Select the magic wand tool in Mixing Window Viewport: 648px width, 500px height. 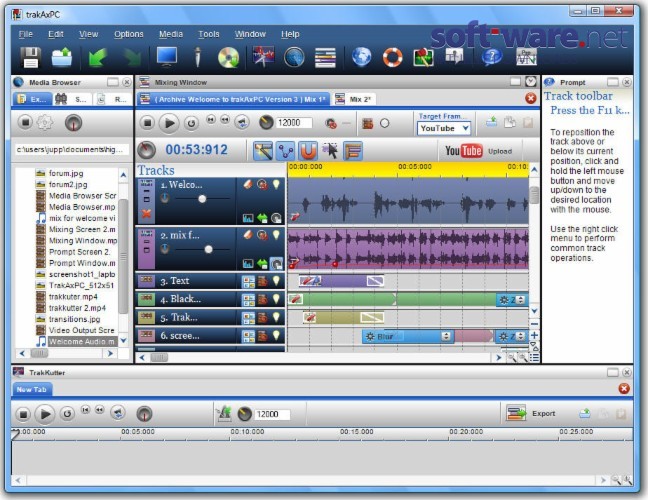coord(263,150)
